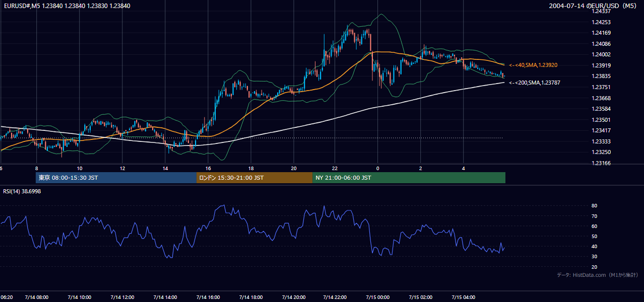Click the RSI 40 level label
The width and height of the screenshot is (644, 302).
pos(594,247)
